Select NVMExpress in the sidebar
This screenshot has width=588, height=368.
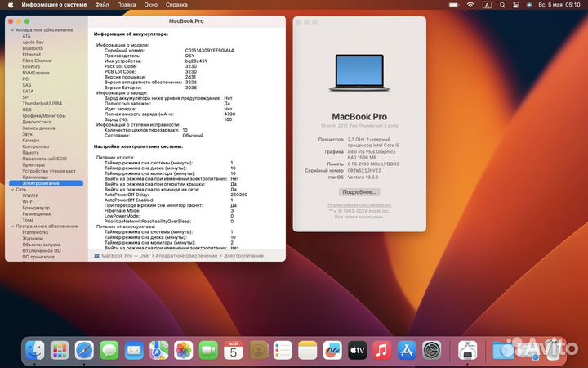(36, 73)
